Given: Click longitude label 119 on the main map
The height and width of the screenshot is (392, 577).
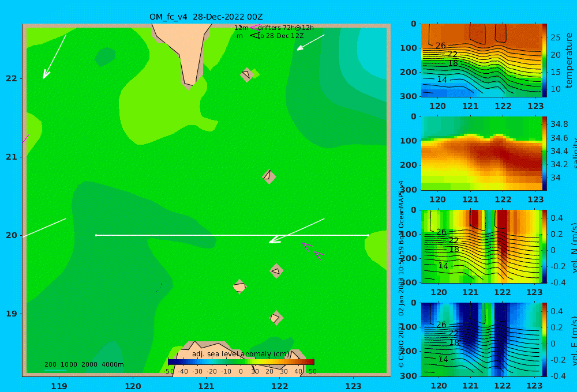Looking at the screenshot, I should 59,386.
